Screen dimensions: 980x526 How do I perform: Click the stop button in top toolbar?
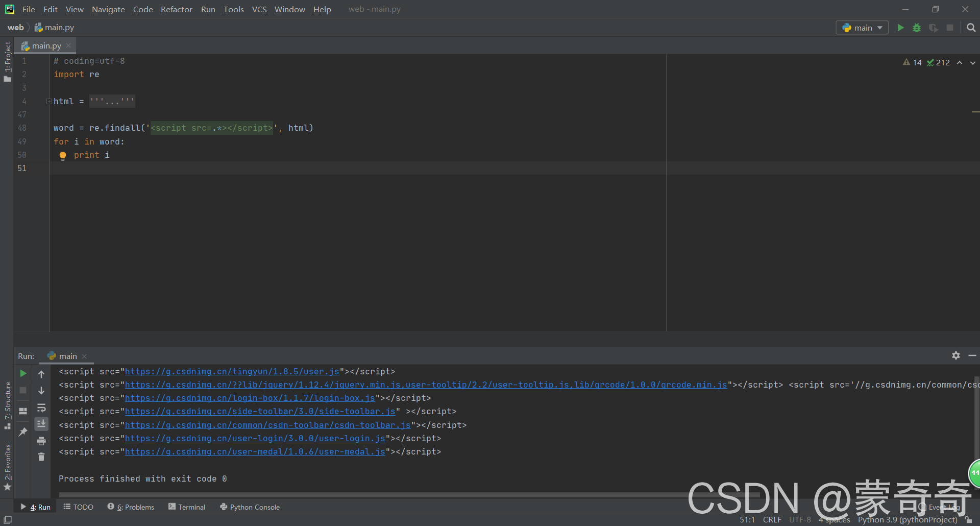click(x=950, y=28)
